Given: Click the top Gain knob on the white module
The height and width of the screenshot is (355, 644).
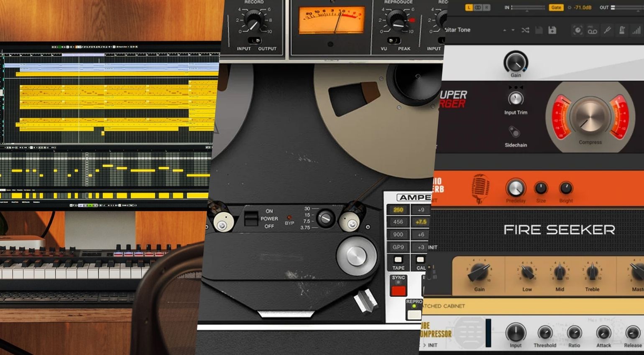Looking at the screenshot, I should pos(516,61).
